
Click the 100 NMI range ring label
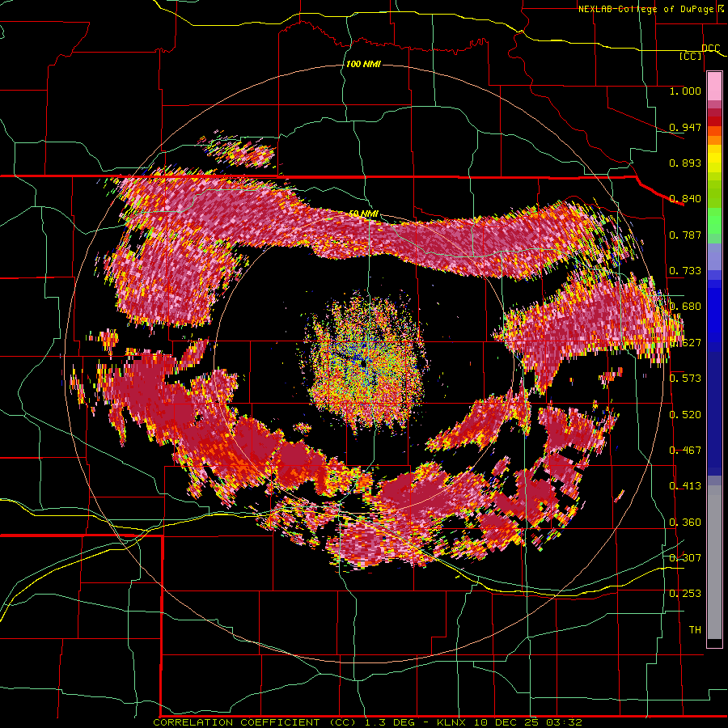click(x=363, y=64)
